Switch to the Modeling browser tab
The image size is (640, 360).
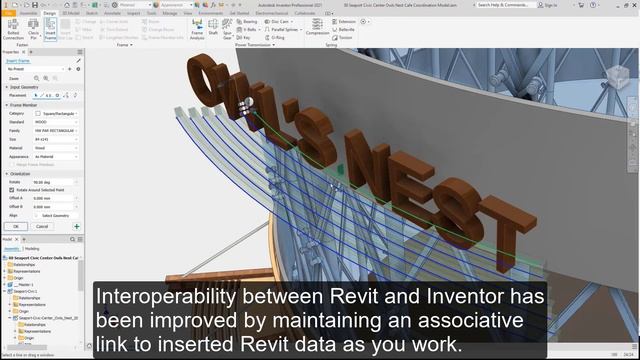pos(32,249)
